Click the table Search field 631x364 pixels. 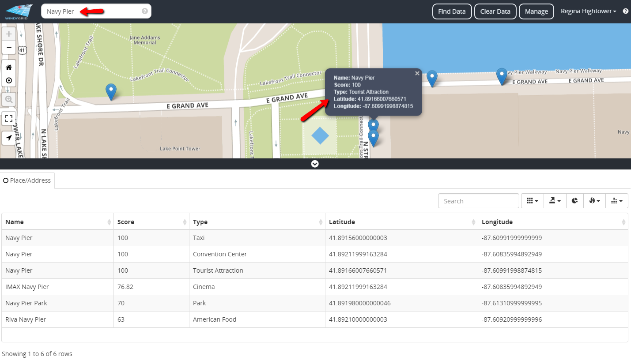pyautogui.click(x=478, y=201)
